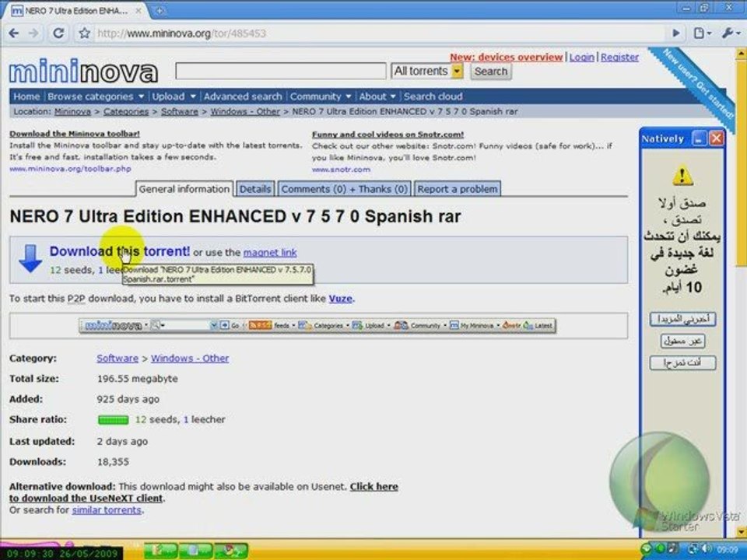Open the similar torrents link
Viewport: 747px width, 560px height.
pyautogui.click(x=107, y=510)
